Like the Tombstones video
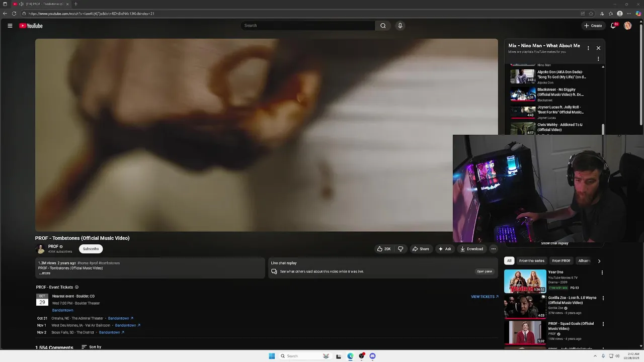Viewport: 644px width, 362px height. click(x=384, y=249)
